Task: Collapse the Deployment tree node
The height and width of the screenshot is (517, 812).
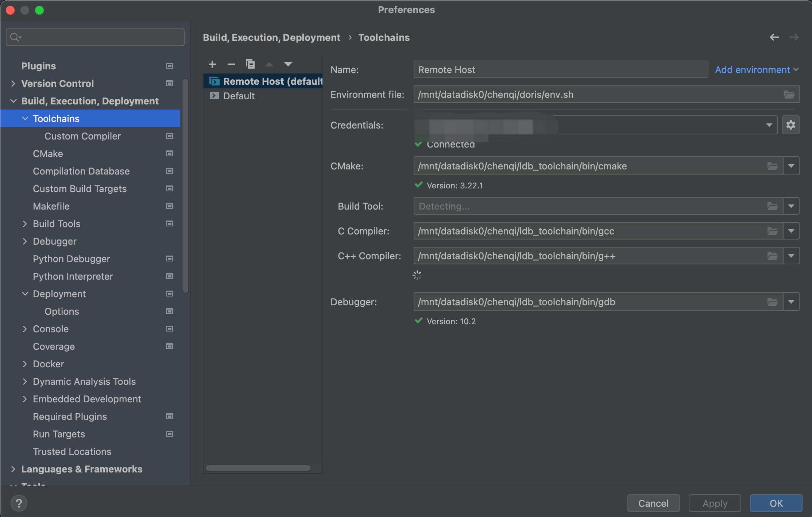Action: pyautogui.click(x=25, y=294)
